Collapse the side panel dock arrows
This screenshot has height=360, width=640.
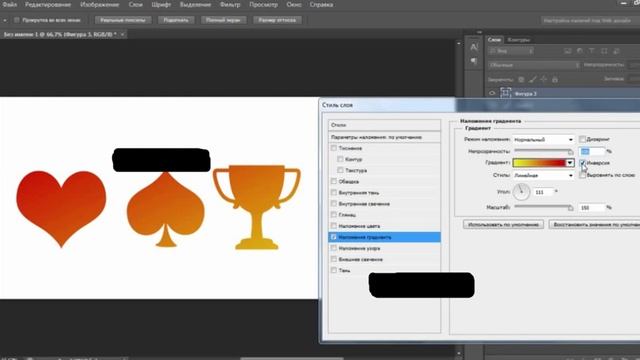pos(479,32)
